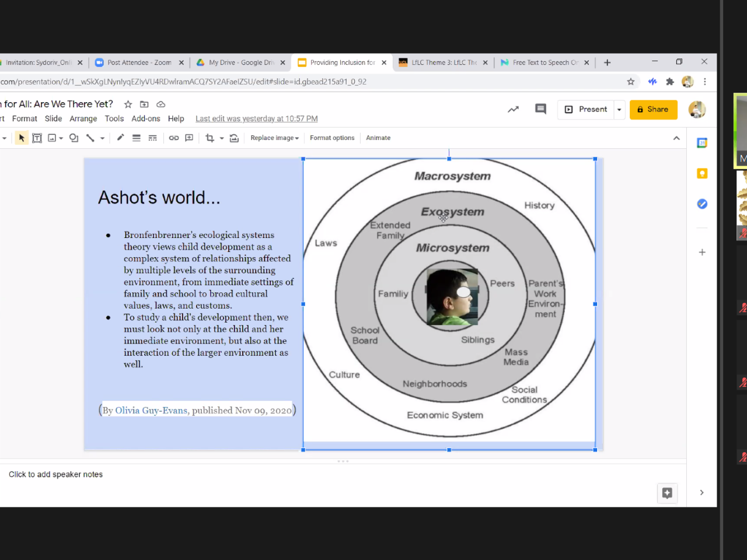Open the Present options dropdown arrow
This screenshot has width=747, height=560.
pos(619,110)
